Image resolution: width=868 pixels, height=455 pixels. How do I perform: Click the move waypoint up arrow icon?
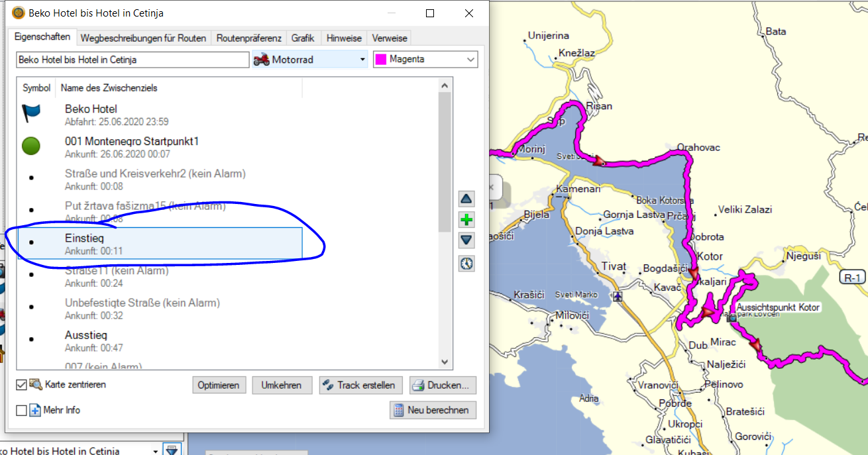tap(467, 199)
